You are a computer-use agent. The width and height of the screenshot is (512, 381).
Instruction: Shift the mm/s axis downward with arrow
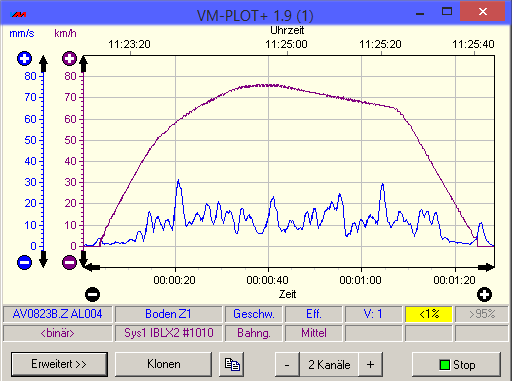click(x=43, y=259)
